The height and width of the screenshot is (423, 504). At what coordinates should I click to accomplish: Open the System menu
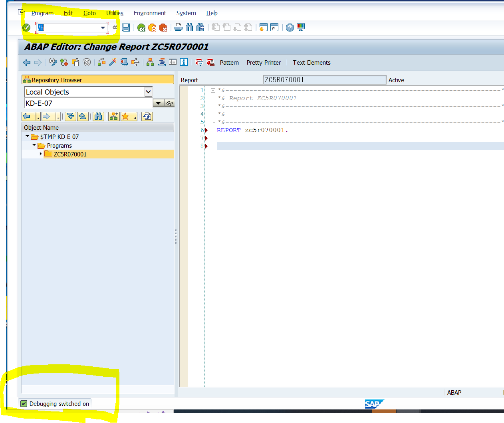click(186, 13)
